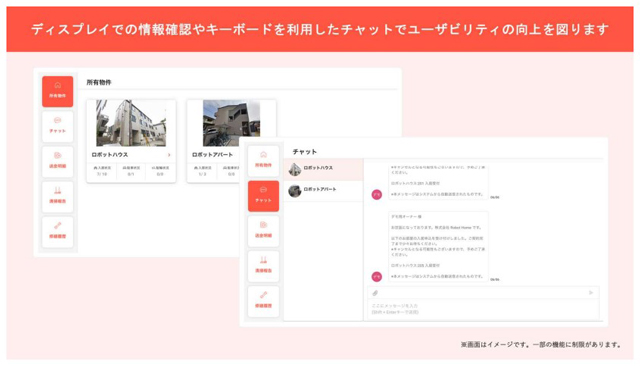Open 清掃報告 tab in the chat window sidebar
Viewport: 640px width, 366px height.
263,266
